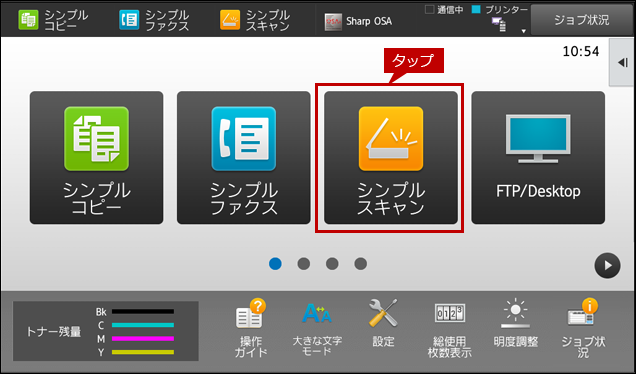Select the fourth page indicator dot
Screen dimensions: 636x374
point(361,264)
